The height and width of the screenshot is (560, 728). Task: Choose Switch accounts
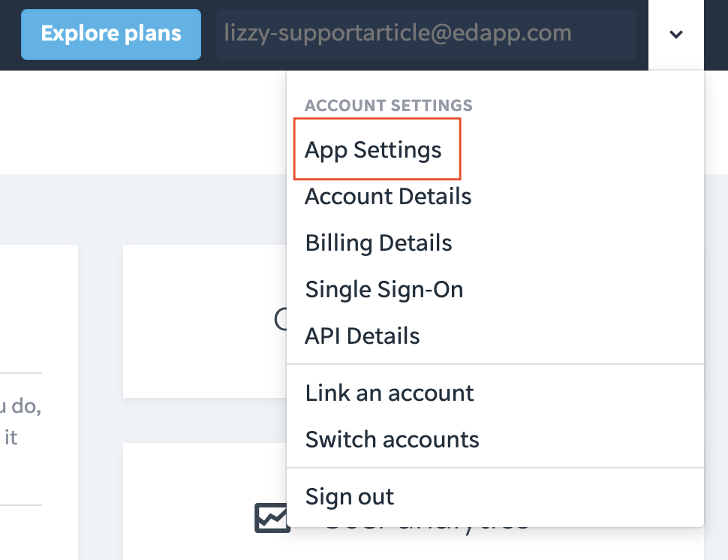tap(392, 439)
